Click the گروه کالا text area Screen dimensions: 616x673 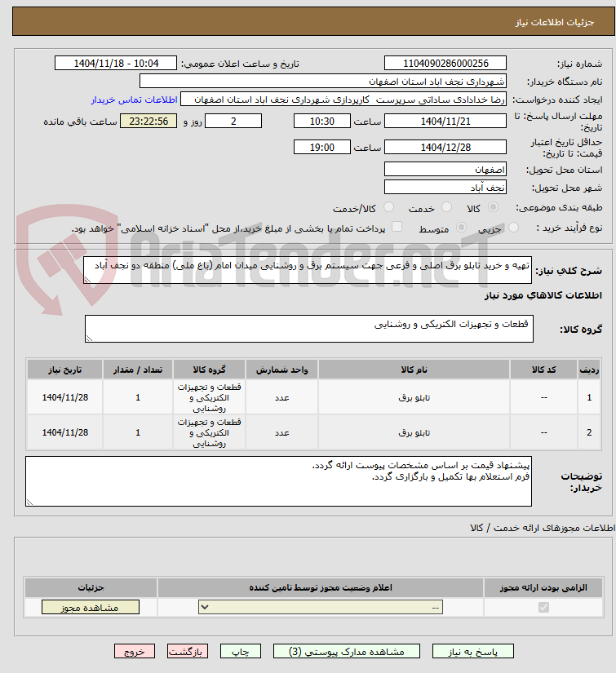coord(309,329)
